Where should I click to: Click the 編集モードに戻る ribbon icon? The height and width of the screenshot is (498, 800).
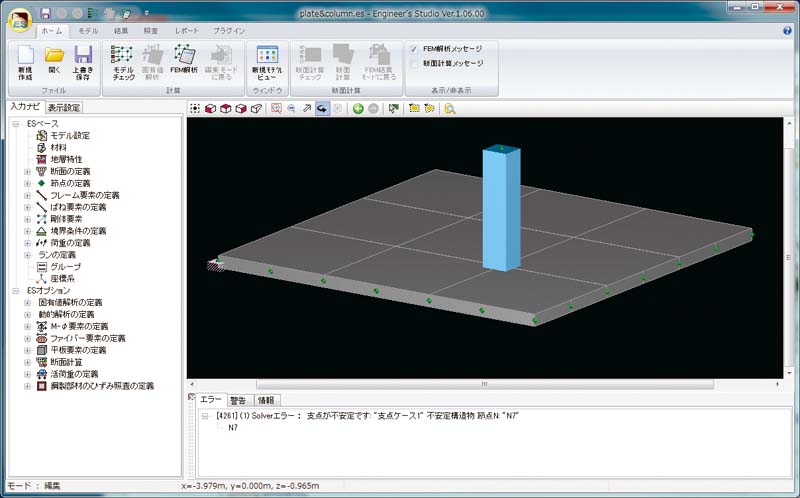[221, 62]
